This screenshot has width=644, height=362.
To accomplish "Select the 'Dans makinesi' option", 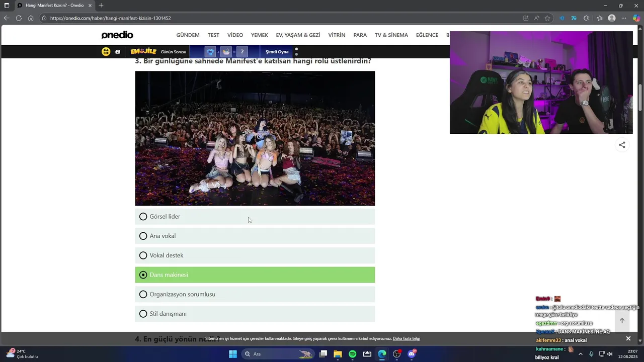I will (255, 275).
